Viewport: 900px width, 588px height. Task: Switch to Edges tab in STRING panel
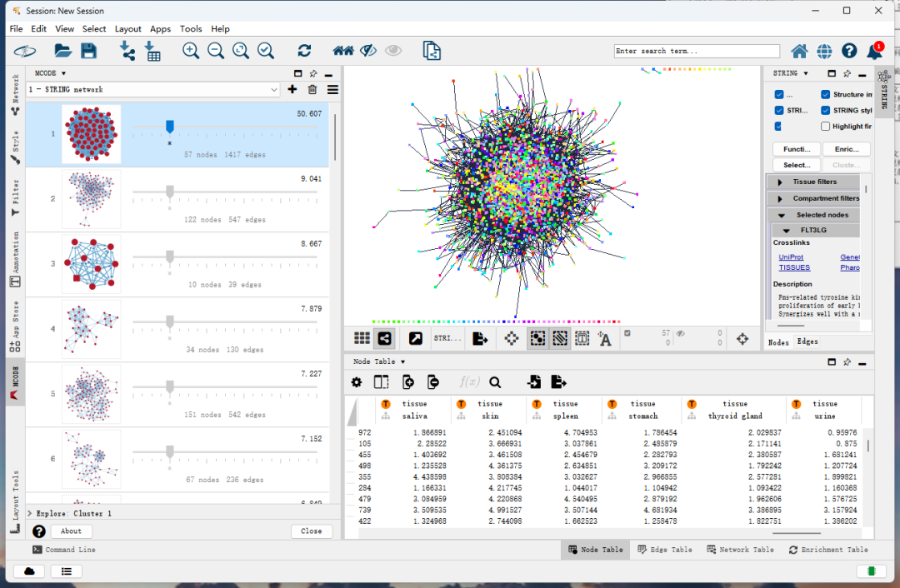[x=807, y=342]
